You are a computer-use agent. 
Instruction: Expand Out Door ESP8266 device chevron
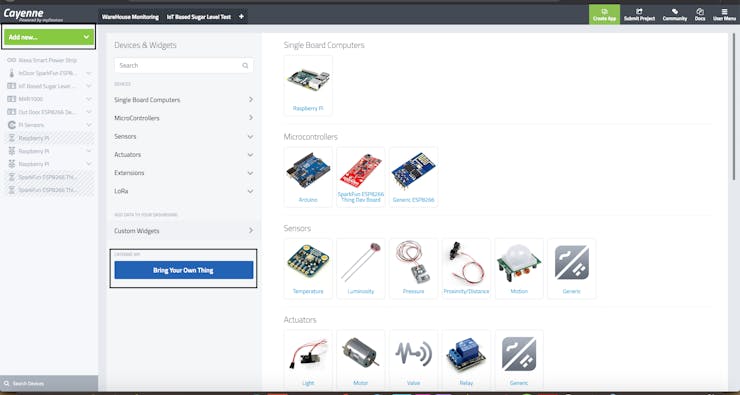pyautogui.click(x=88, y=112)
